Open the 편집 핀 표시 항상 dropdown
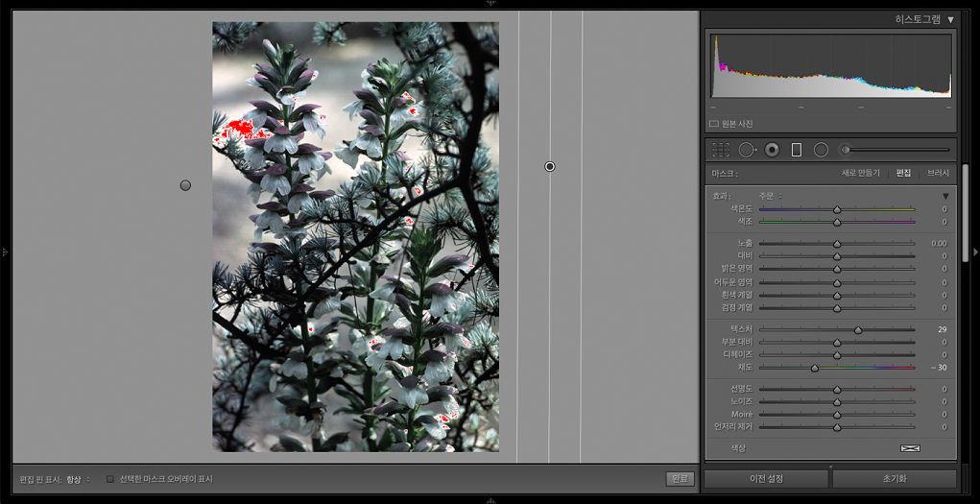Viewport: 980px width, 504px height. [78, 479]
